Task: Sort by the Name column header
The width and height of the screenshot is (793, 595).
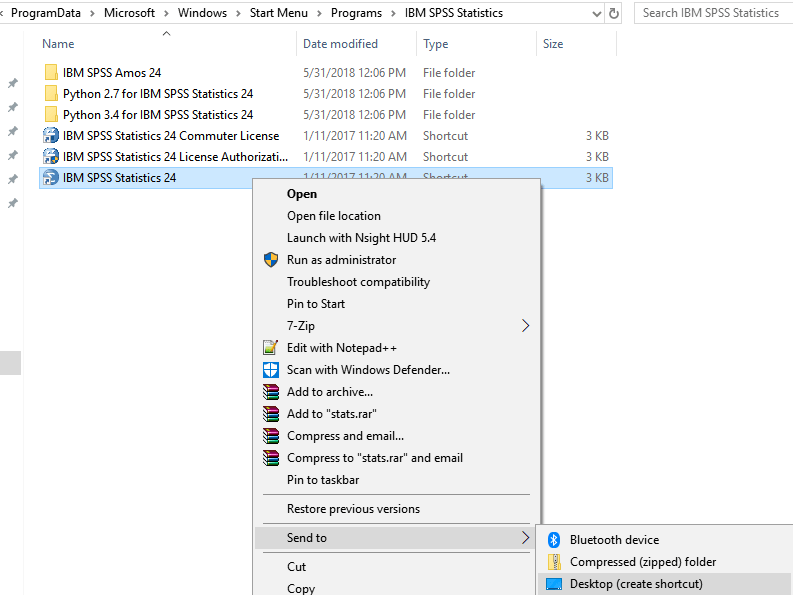Action: coord(58,44)
